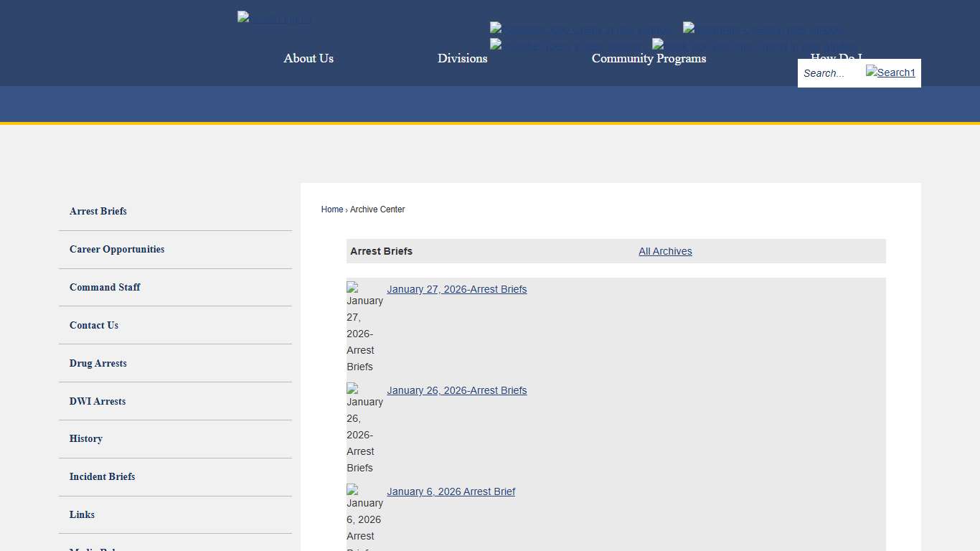Click the site logo placeholder at page top
Image resolution: width=980 pixels, height=551 pixels.
(274, 18)
